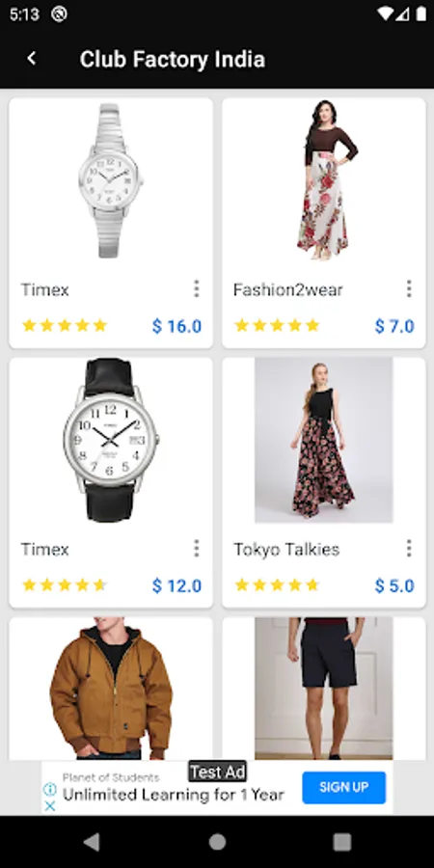Open the black shorts product
The height and width of the screenshot is (868, 434).
click(324, 688)
